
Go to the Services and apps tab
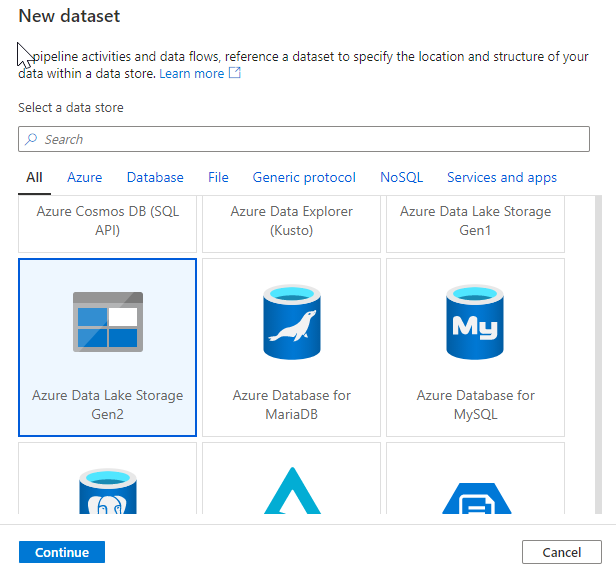(502, 178)
